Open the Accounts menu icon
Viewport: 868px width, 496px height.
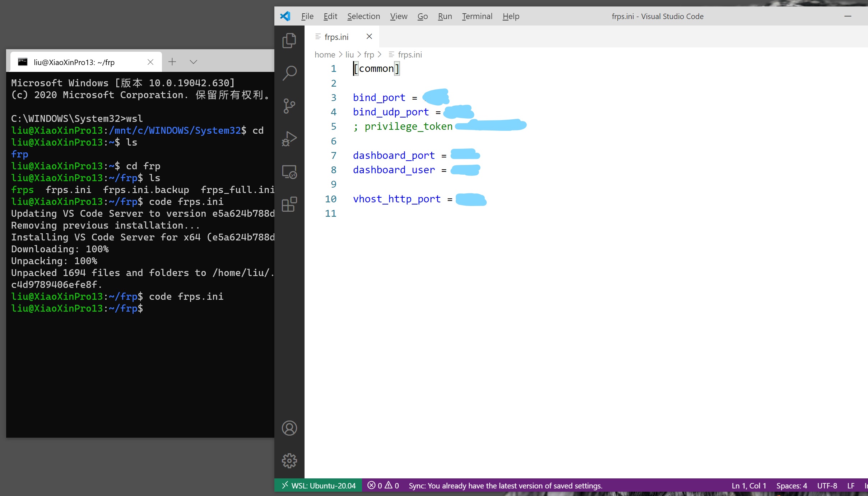click(x=289, y=428)
